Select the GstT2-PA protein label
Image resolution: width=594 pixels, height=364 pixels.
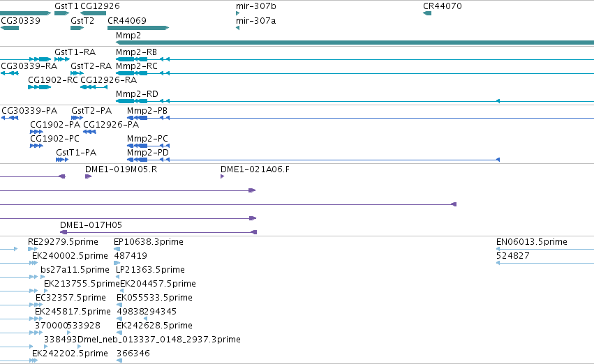pyautogui.click(x=91, y=110)
